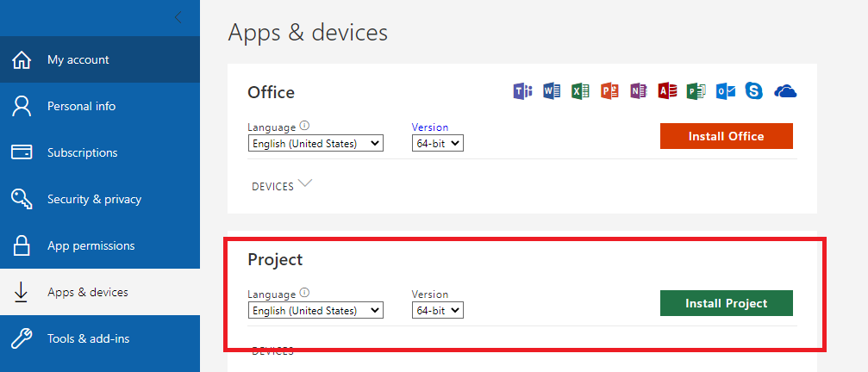
Task: Click the Access app icon
Action: 667,90
